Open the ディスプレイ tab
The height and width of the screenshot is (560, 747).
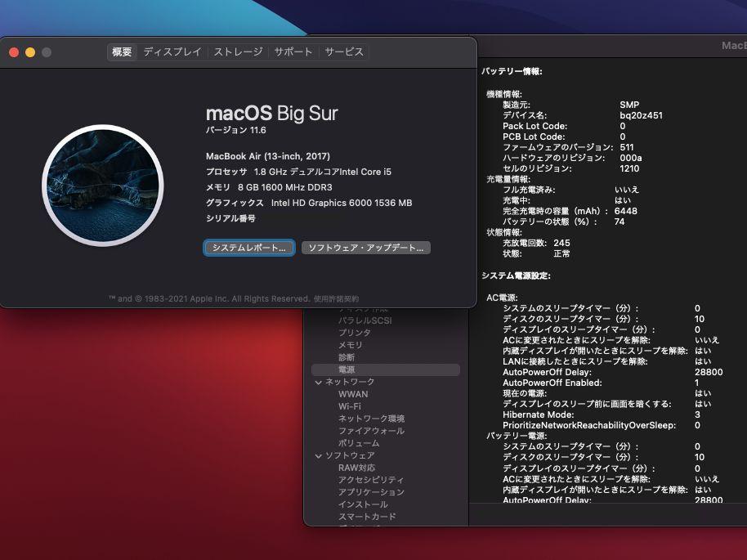pos(172,52)
